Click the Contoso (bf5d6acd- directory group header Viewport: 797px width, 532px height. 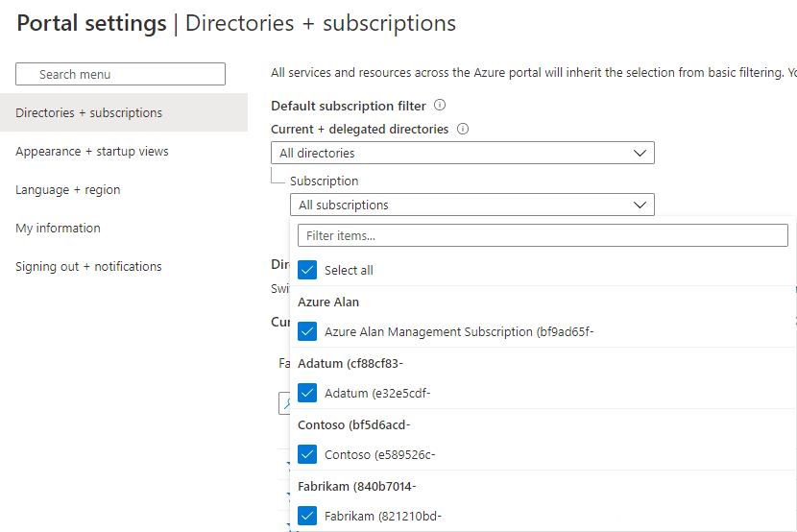click(354, 424)
